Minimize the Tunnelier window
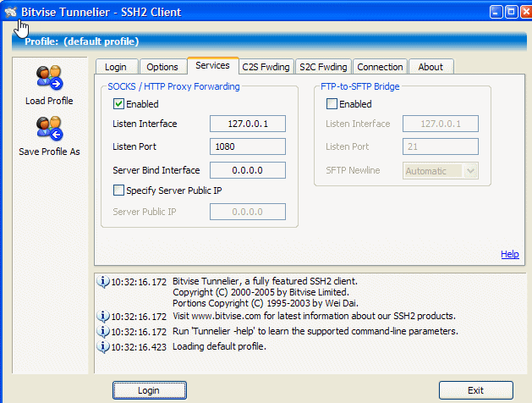This screenshot has height=403, width=532. tap(496, 12)
